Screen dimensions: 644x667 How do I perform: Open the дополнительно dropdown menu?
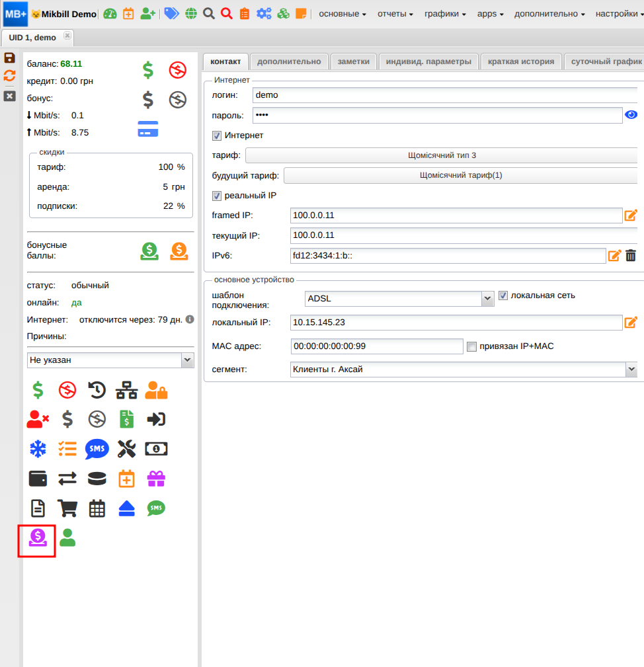tap(549, 14)
